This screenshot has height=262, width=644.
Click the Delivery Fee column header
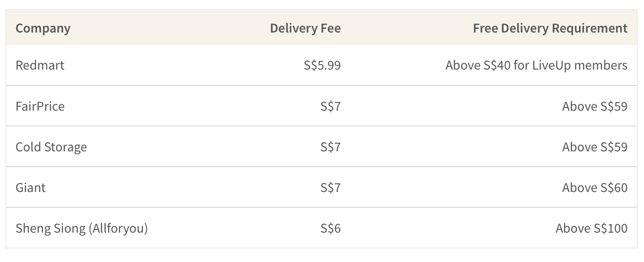305,28
